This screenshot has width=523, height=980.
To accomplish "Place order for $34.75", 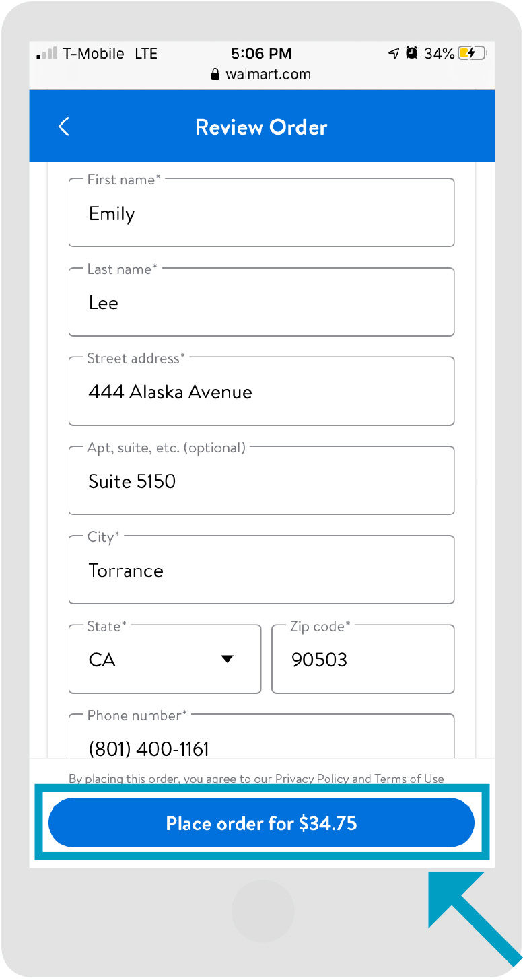I will tap(261, 823).
